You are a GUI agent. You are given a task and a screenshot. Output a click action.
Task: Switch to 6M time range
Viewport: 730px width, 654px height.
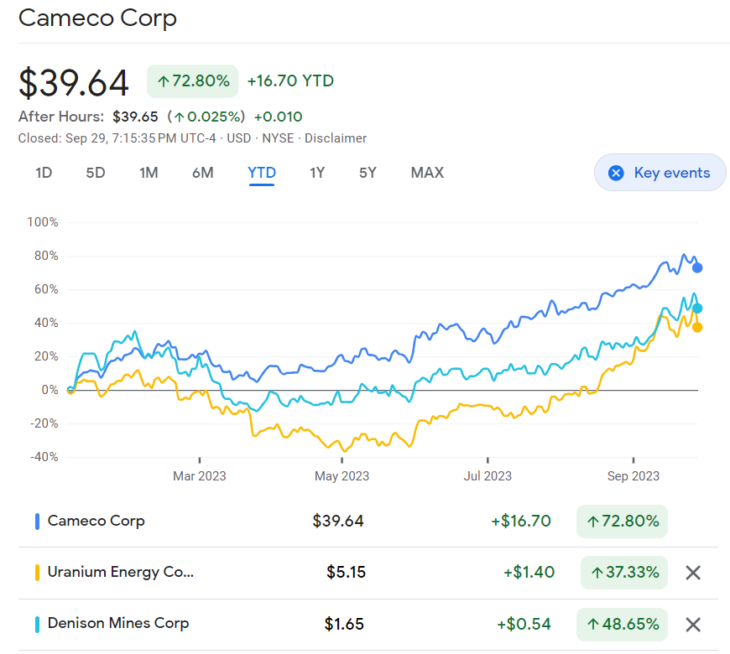[x=202, y=173]
